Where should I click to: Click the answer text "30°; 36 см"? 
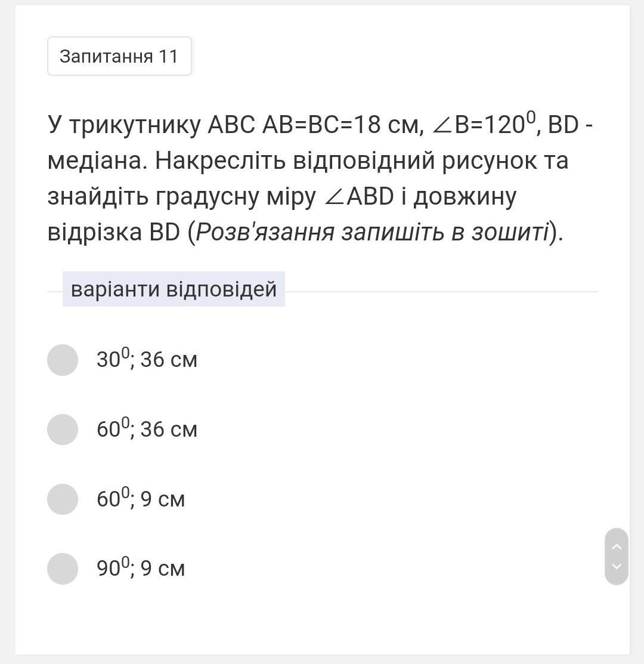tap(147, 360)
